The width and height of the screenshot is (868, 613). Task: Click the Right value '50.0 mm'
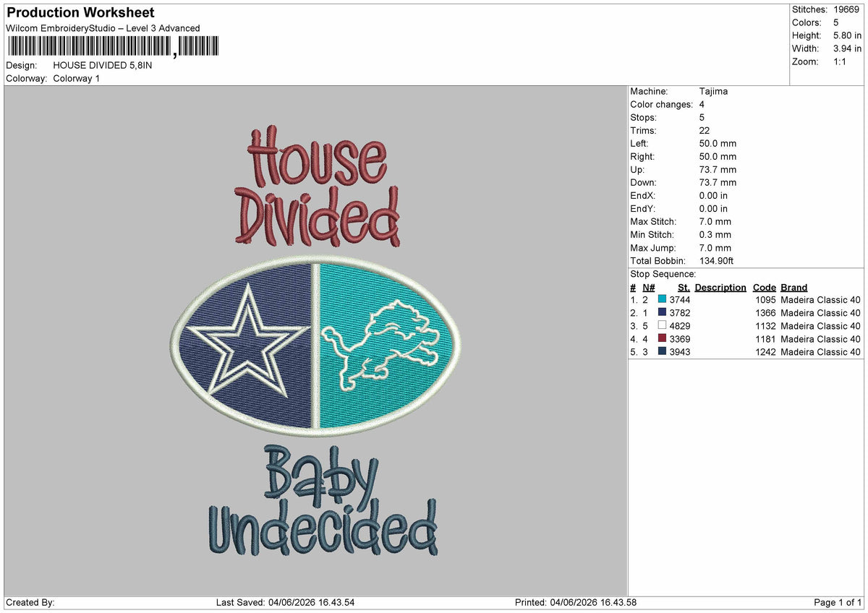[718, 157]
